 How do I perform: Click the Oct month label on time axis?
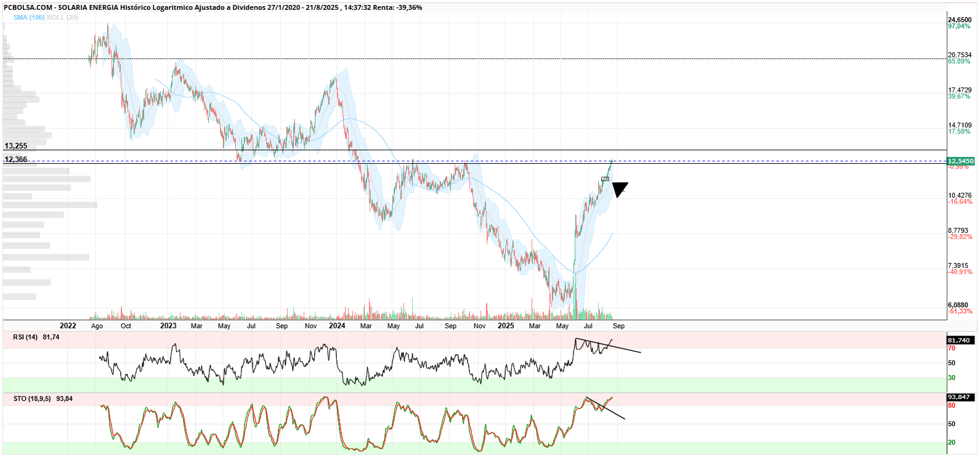[x=126, y=326]
